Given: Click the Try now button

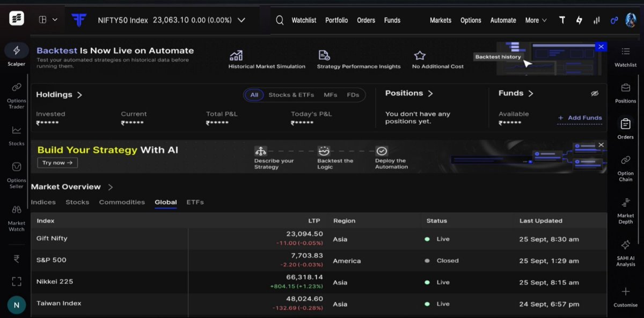Looking at the screenshot, I should pos(57,162).
